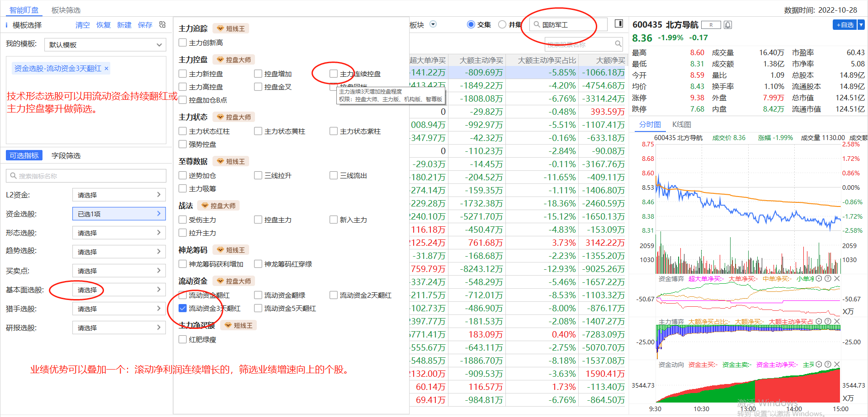Click the 短线王 badge beside 至尊数据
This screenshot has width=868, height=417.
(x=231, y=161)
